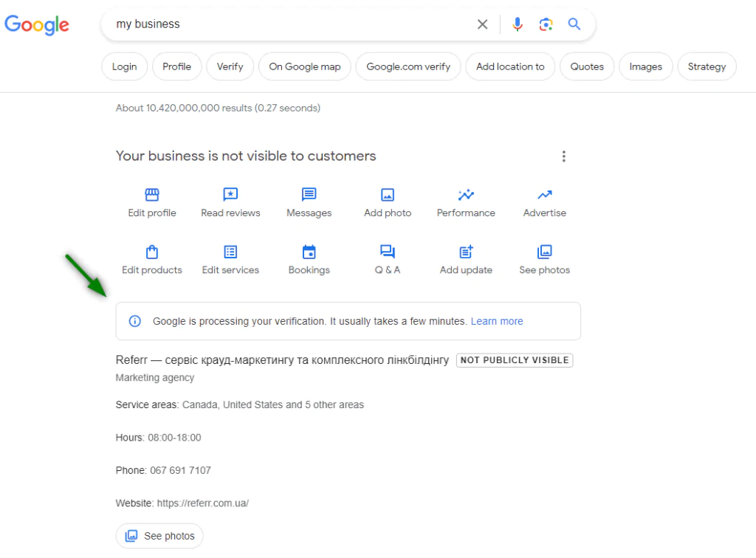
Task: Click the Learn more link
Action: [497, 321]
